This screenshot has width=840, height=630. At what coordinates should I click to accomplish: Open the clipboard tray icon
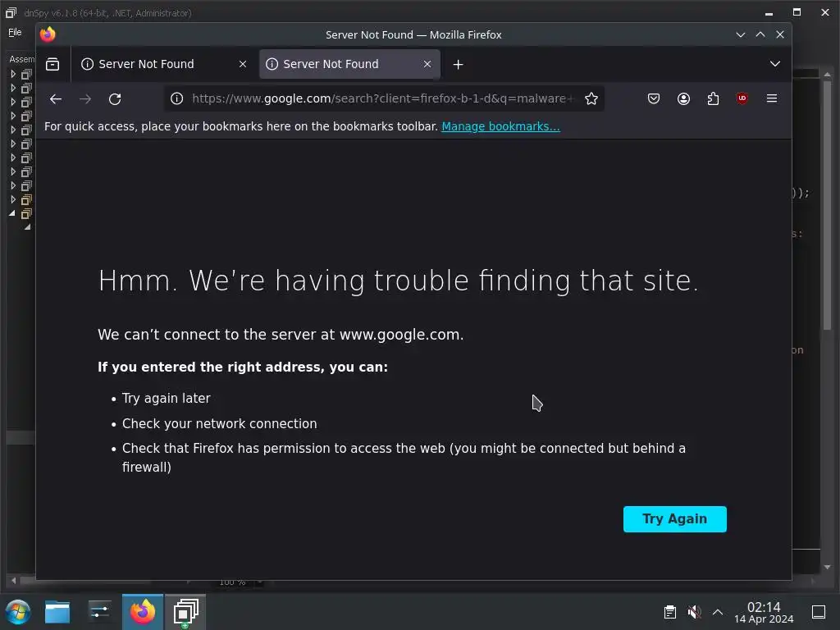[669, 612]
